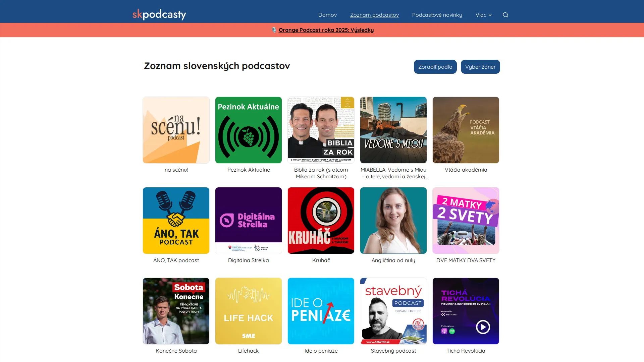Screen dimensions: 644x362
Task: Open the Zoradiť podľa sort dropdown
Action: pos(435,67)
